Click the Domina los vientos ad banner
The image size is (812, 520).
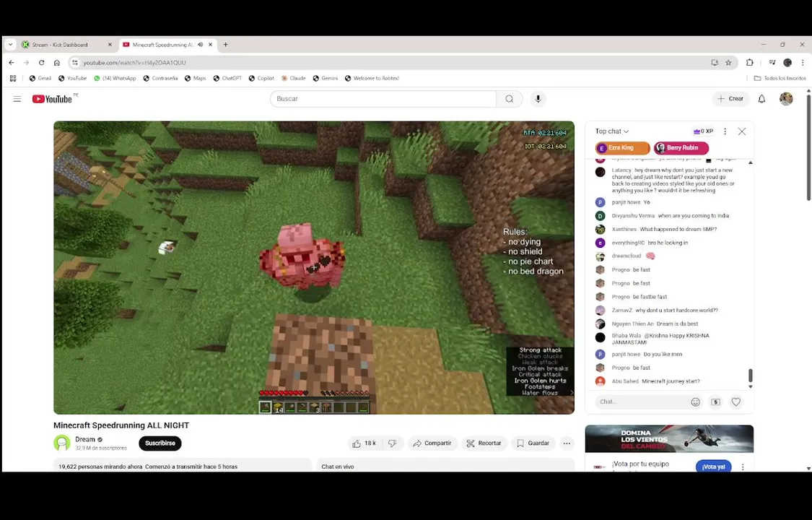point(669,438)
